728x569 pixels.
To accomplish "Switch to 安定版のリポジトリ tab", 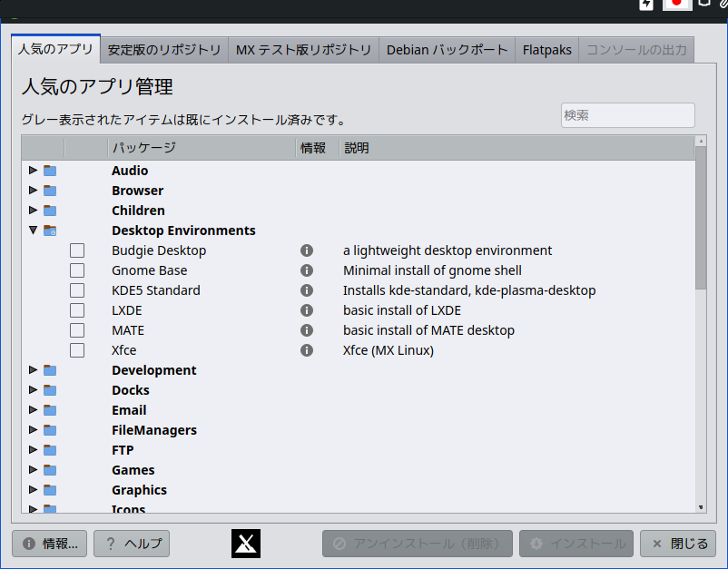I will point(164,50).
